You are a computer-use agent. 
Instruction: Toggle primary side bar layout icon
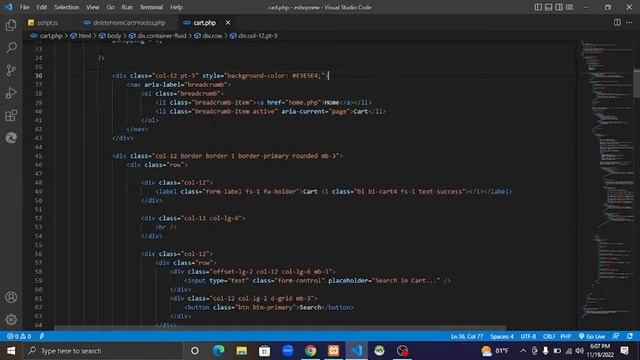tap(538, 7)
